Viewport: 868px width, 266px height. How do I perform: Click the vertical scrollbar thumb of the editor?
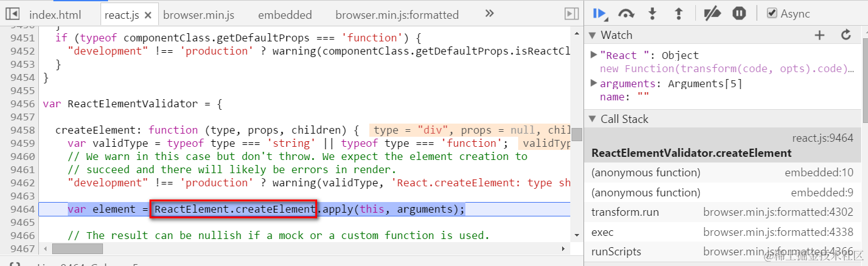tap(576, 134)
